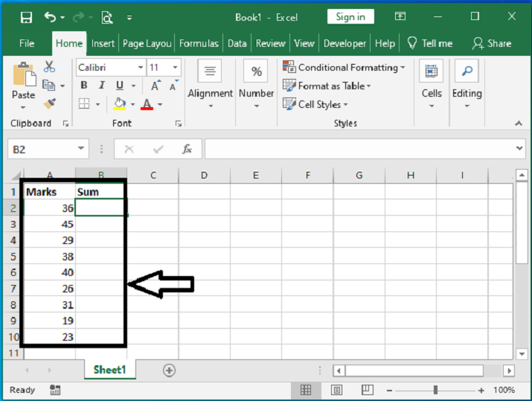Open underline style dropdown arrow
This screenshot has width=532, height=401.
click(134, 86)
